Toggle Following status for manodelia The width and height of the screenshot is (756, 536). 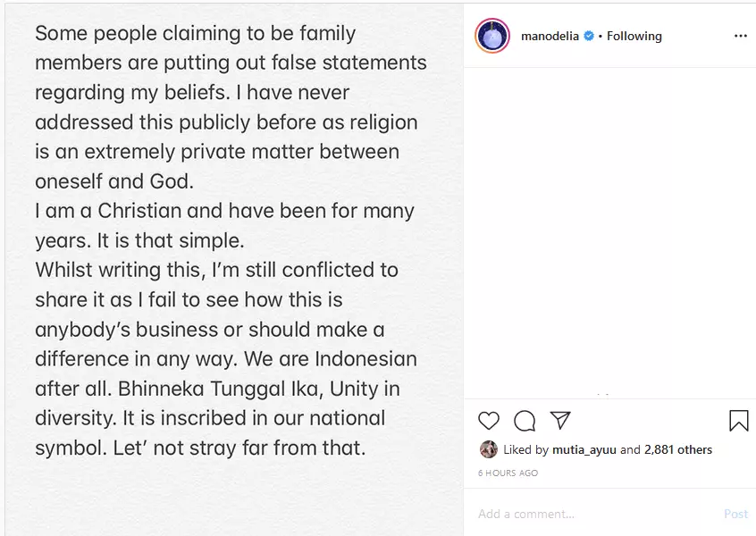click(634, 36)
